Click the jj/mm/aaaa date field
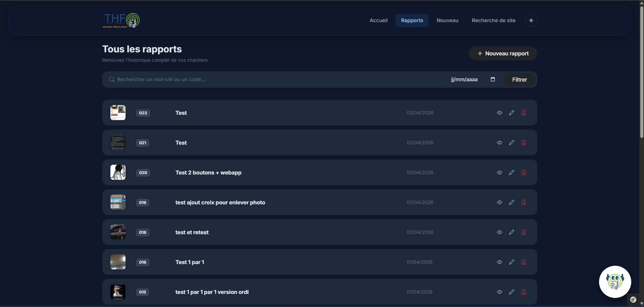The height and width of the screenshot is (307, 644). pos(464,80)
